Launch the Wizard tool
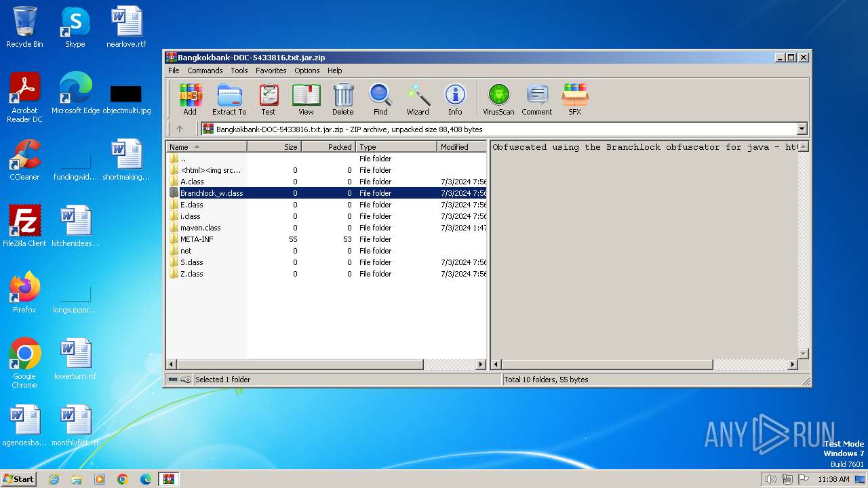 point(418,100)
